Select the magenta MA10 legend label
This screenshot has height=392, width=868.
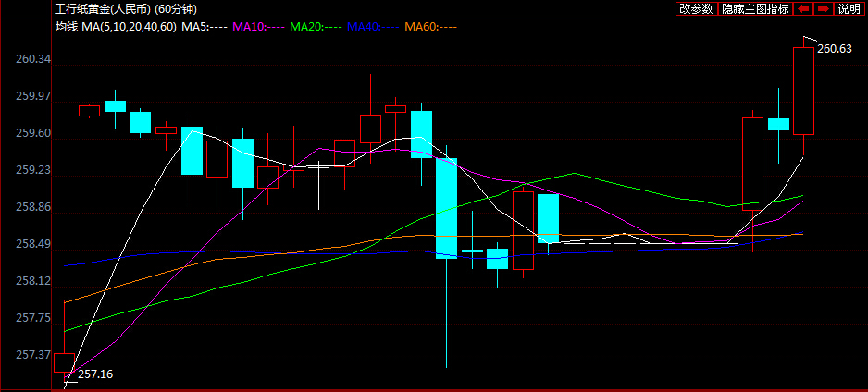[258, 26]
